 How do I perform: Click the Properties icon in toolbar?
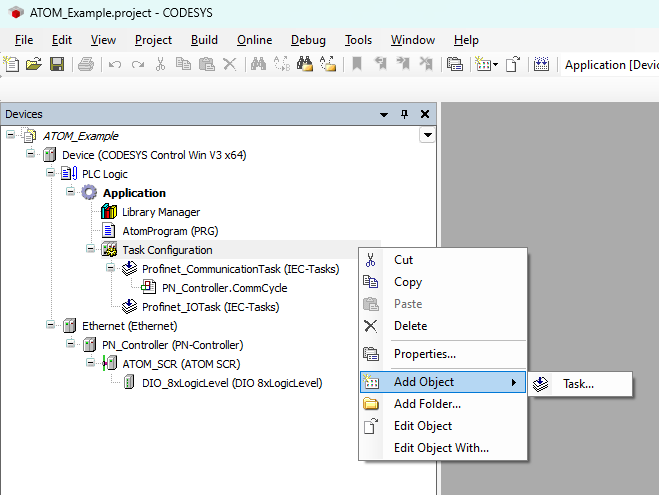455,64
